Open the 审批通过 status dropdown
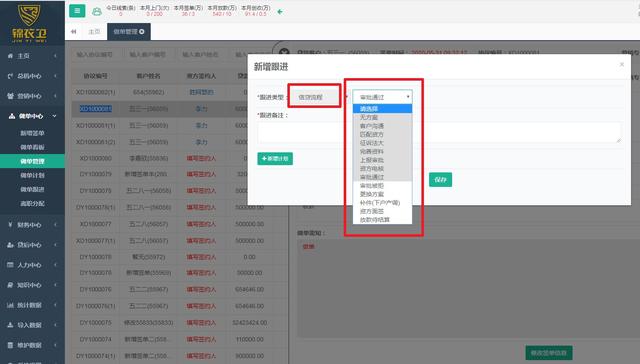The width and height of the screenshot is (640, 364). (382, 97)
